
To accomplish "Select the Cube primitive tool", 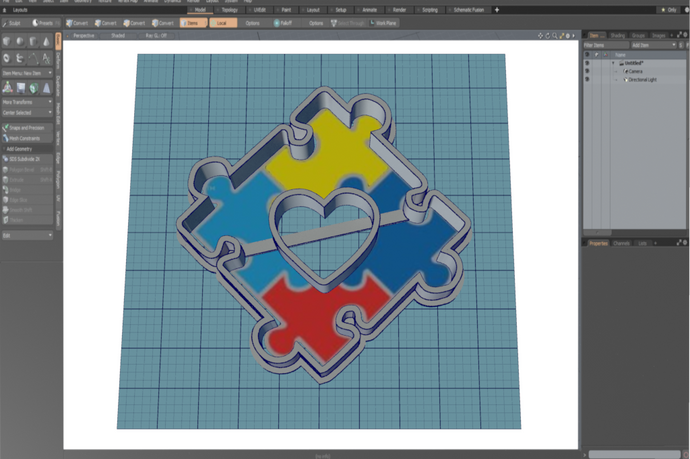I will [x=7, y=42].
